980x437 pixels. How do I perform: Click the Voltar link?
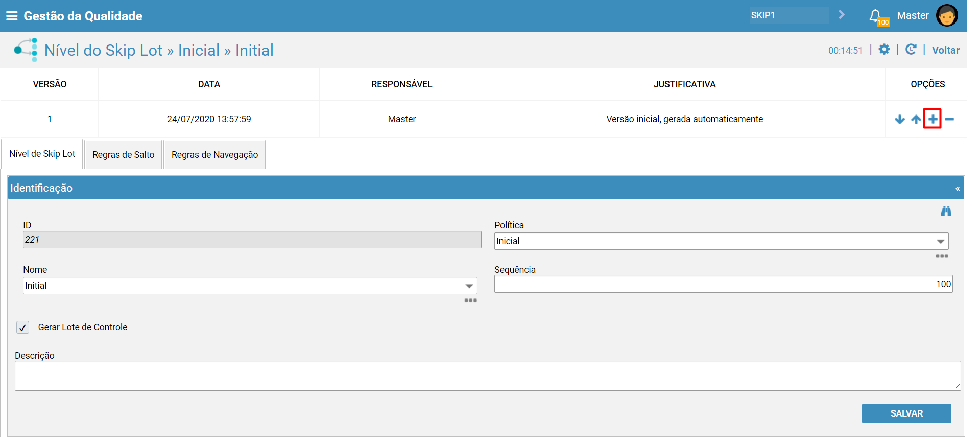[x=945, y=50]
